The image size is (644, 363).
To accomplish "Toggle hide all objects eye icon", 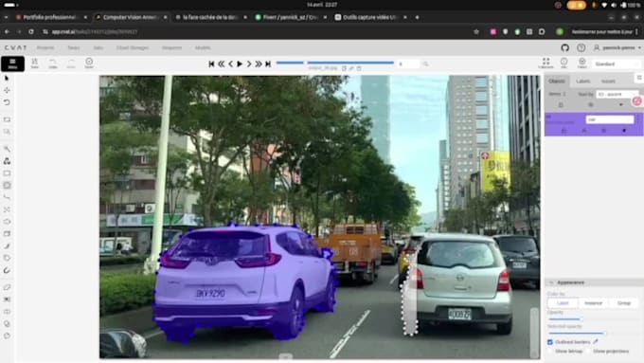I will (591, 105).
